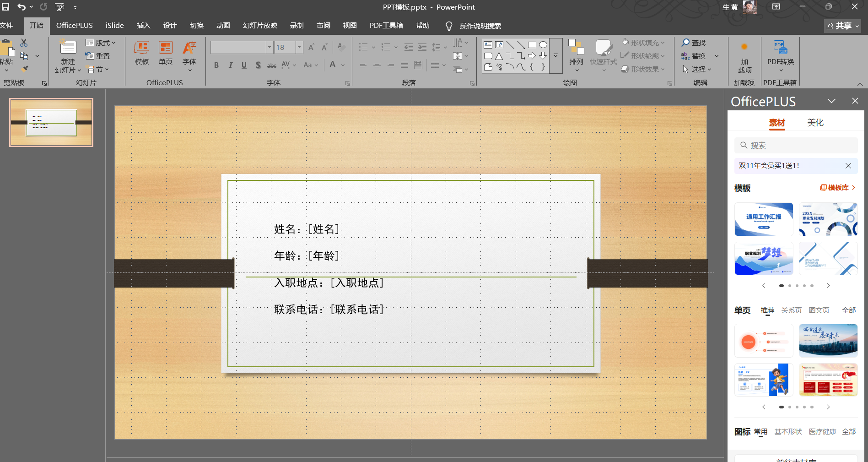The height and width of the screenshot is (462, 868).
Task: Dismiss the 双11 promotion banner
Action: coord(848,166)
